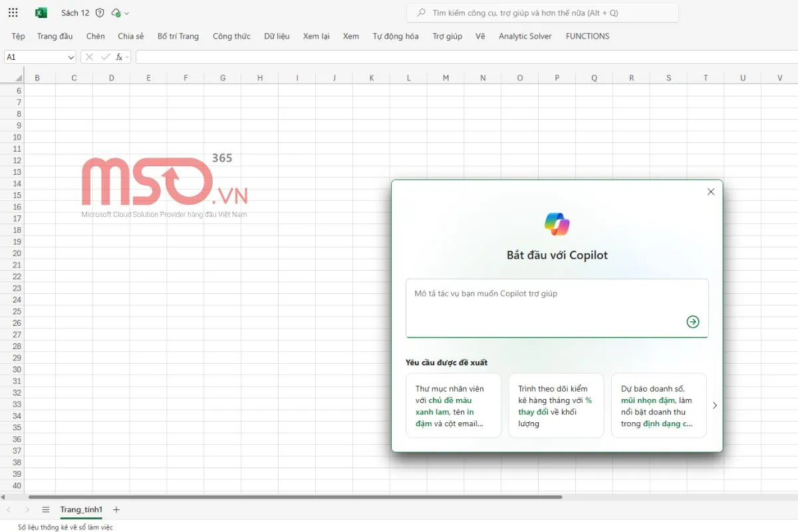Click the cloud save status icon
The image size is (798, 532).
(x=116, y=13)
